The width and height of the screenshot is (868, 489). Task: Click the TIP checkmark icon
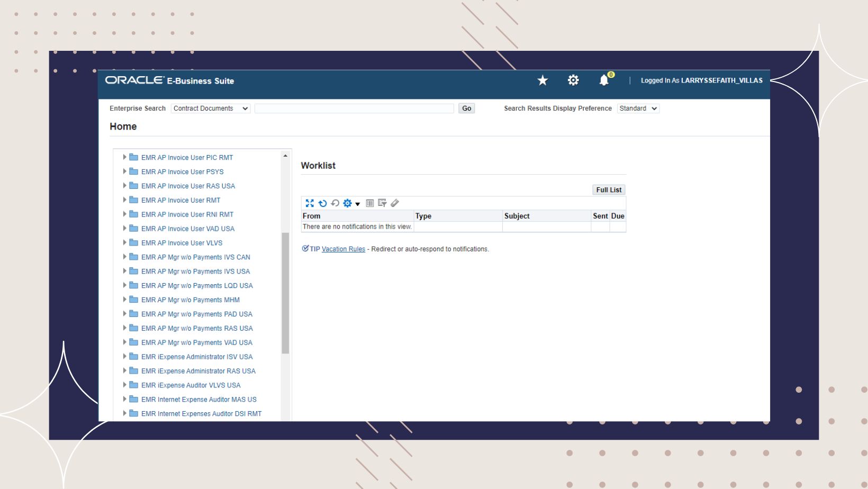[305, 249]
